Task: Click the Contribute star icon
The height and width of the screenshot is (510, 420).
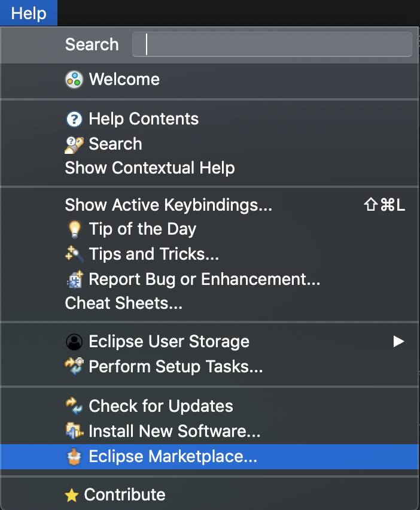Action: [x=72, y=496]
